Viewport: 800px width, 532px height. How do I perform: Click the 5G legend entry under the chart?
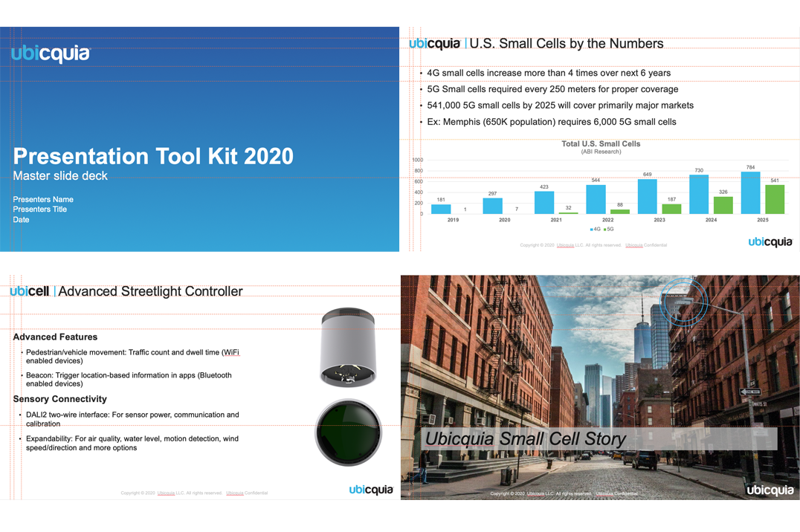(609, 229)
